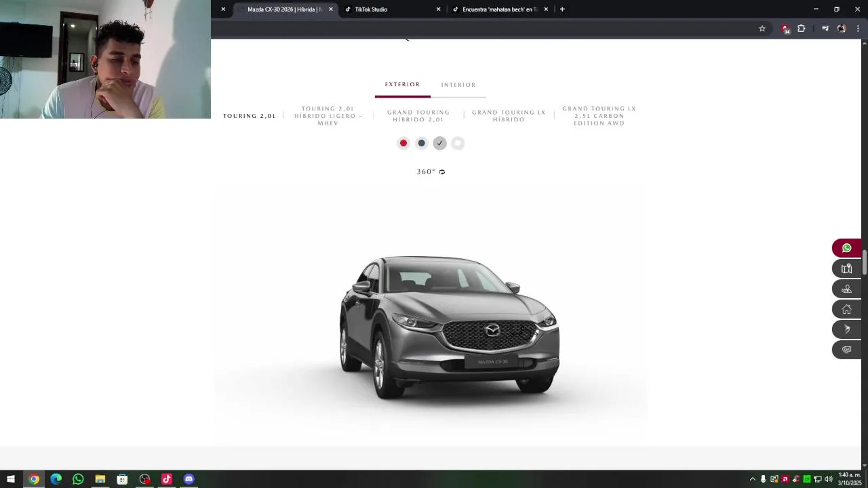Open WhatsApp from the taskbar
The height and width of the screenshot is (488, 868).
click(78, 479)
